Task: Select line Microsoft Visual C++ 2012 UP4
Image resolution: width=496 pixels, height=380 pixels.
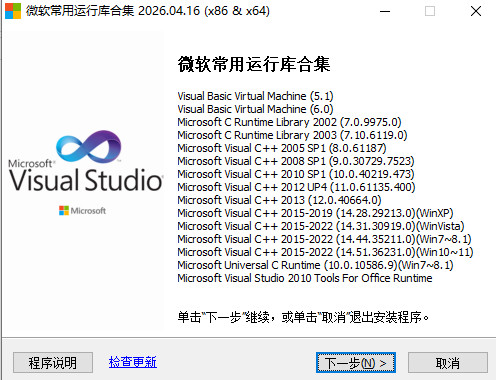Action: (x=296, y=187)
